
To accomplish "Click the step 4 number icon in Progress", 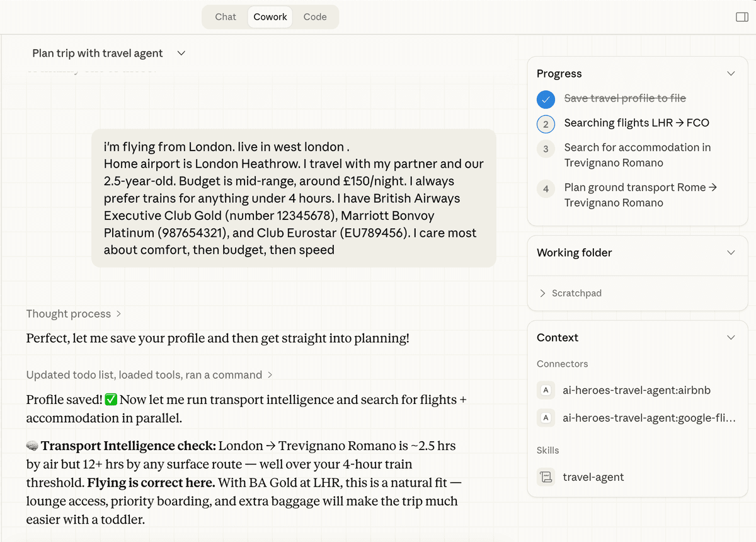I will (546, 188).
